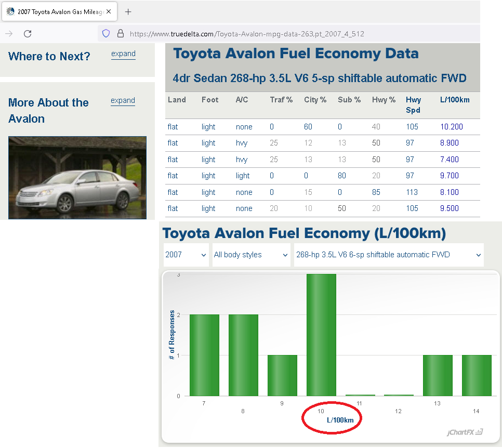This screenshot has width=502, height=448.
Task: Open the new tab plus button
Action: [128, 12]
